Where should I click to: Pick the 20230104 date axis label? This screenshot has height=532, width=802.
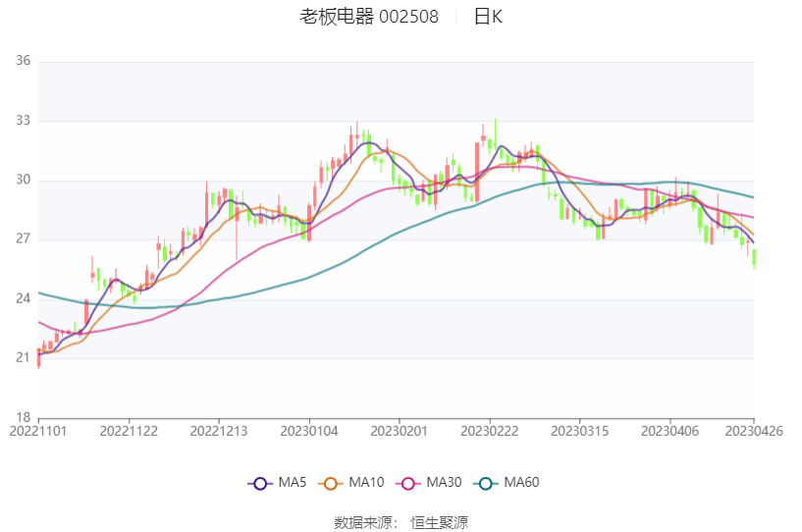(x=309, y=430)
